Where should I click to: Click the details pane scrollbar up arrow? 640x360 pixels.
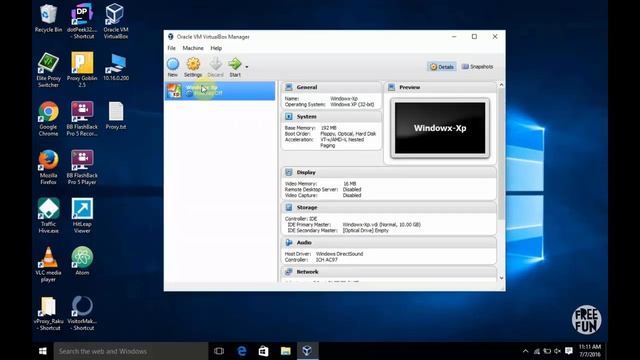(x=501, y=85)
